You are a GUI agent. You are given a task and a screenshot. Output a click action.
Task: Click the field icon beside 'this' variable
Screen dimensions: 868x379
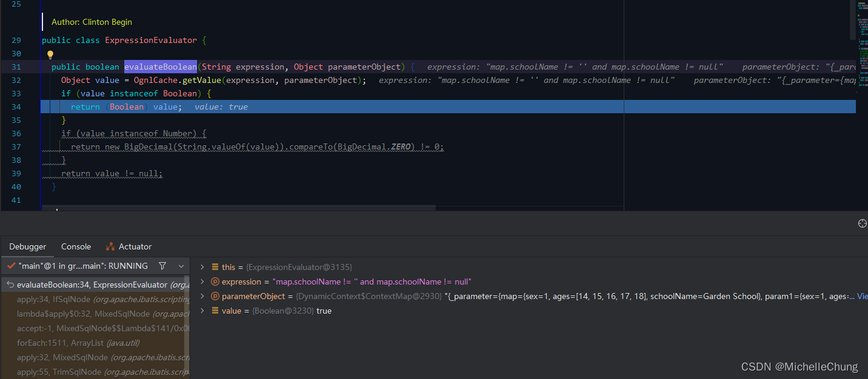click(x=215, y=267)
